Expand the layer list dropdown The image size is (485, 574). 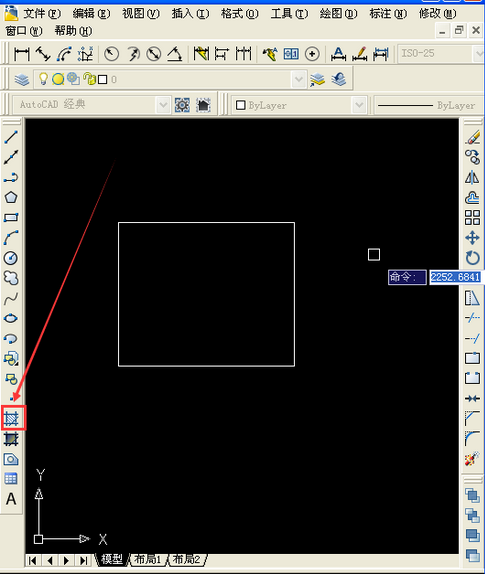coord(299,79)
